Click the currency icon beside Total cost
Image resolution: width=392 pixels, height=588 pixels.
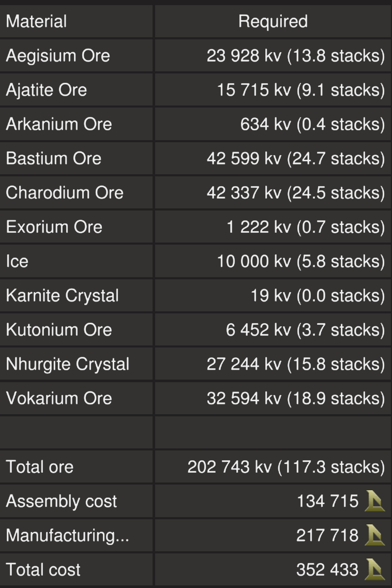(x=374, y=569)
